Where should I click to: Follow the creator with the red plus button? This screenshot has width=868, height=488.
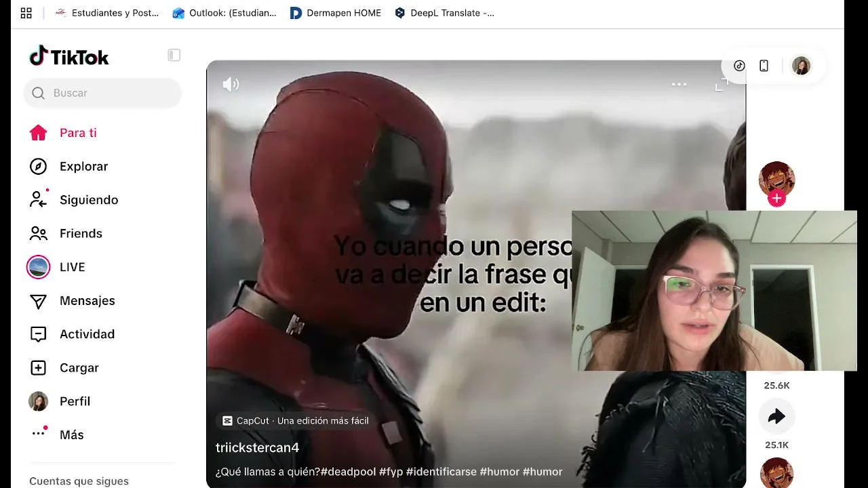776,199
